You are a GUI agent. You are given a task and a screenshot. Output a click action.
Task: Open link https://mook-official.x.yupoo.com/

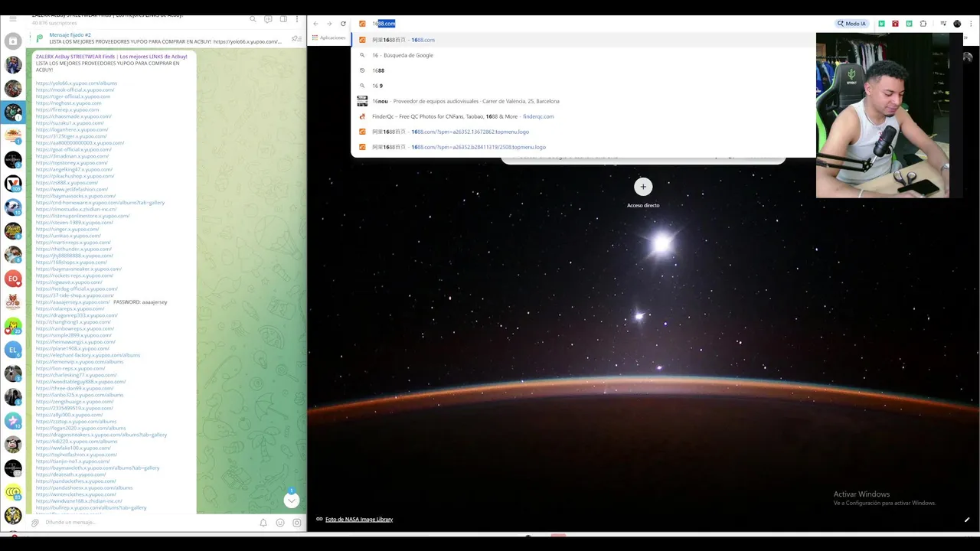pyautogui.click(x=75, y=90)
